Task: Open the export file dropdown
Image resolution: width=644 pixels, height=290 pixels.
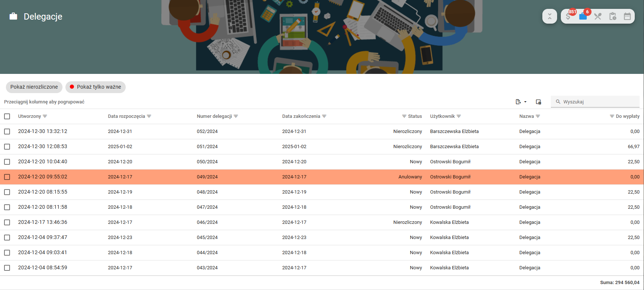Action: click(521, 102)
